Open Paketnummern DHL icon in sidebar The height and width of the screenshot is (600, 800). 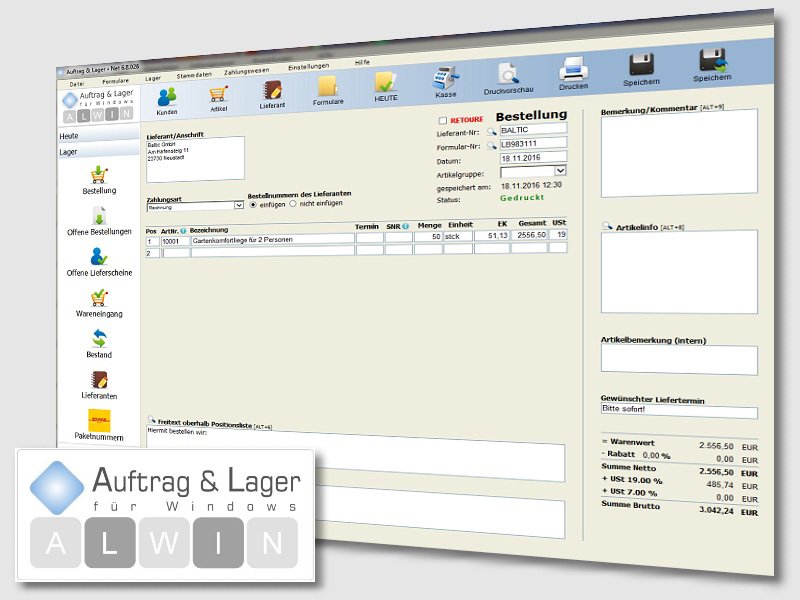[x=99, y=425]
